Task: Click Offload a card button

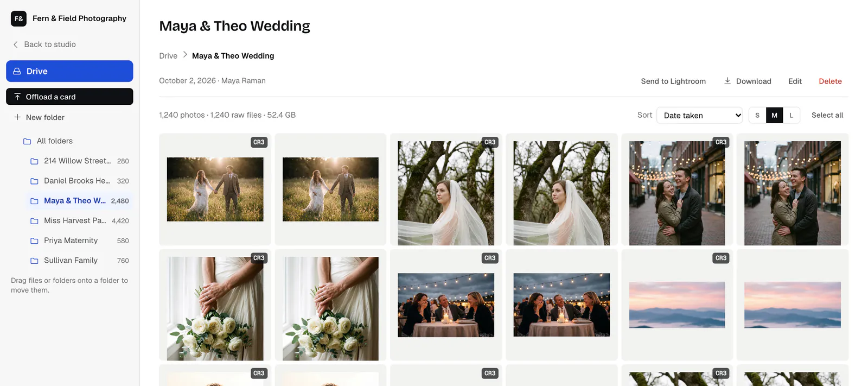Action: point(69,97)
